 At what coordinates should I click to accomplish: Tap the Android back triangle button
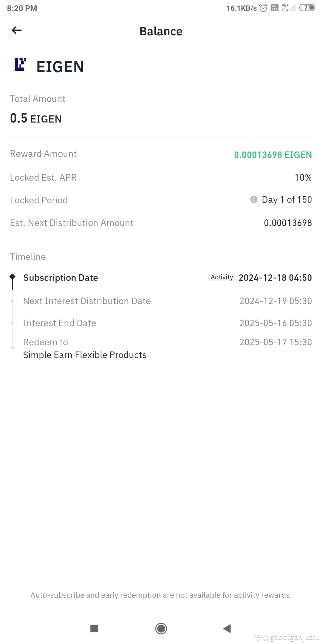[x=227, y=628]
